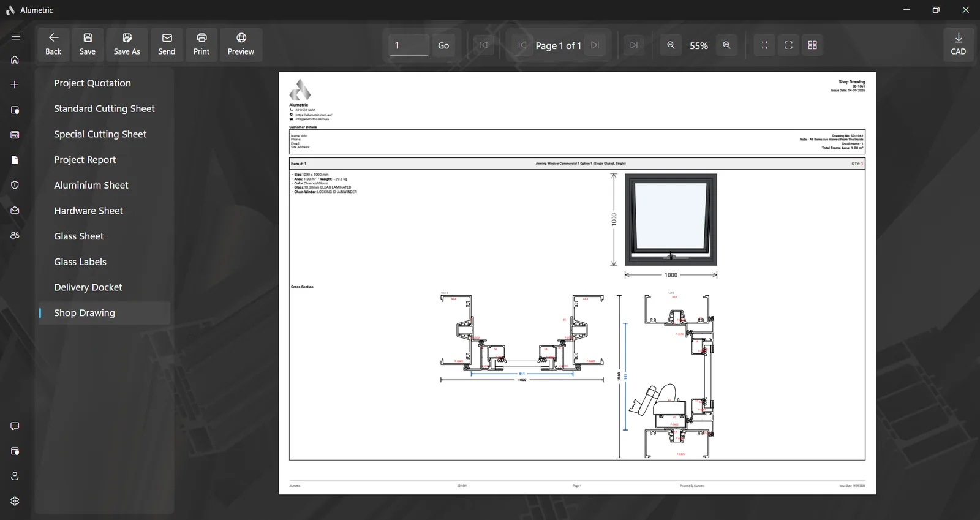Download the CAD file

(959, 45)
